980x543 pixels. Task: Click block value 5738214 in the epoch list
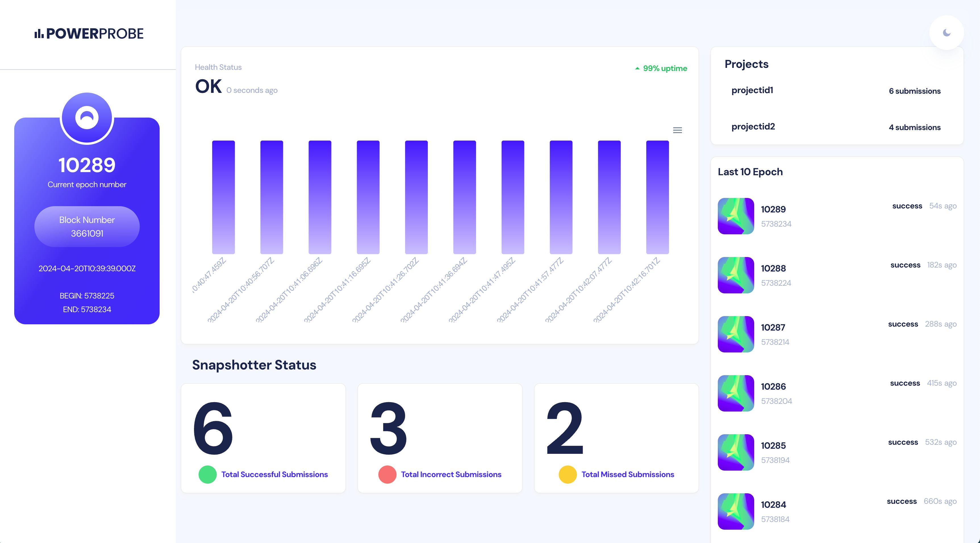[x=775, y=342]
